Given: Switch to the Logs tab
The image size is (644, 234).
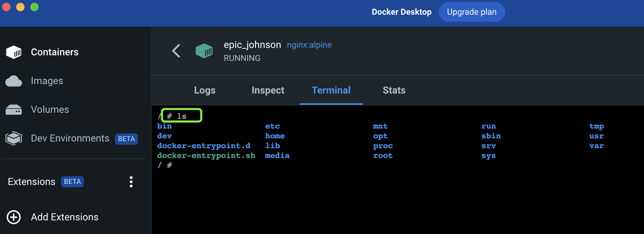Looking at the screenshot, I should [x=205, y=90].
